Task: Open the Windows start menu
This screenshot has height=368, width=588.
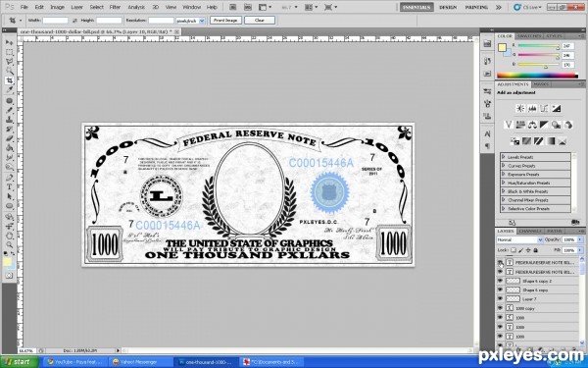Action: 20,362
